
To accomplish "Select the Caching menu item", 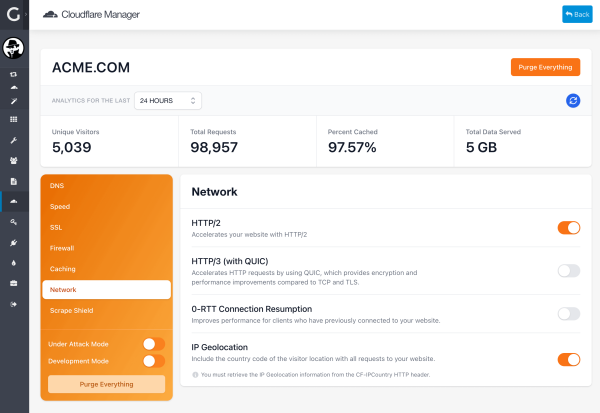I will coord(106,269).
